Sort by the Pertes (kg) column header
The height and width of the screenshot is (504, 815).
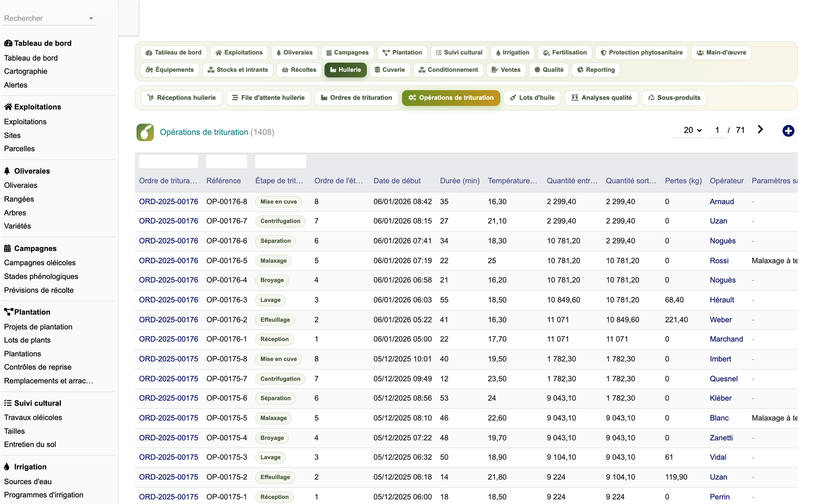683,181
